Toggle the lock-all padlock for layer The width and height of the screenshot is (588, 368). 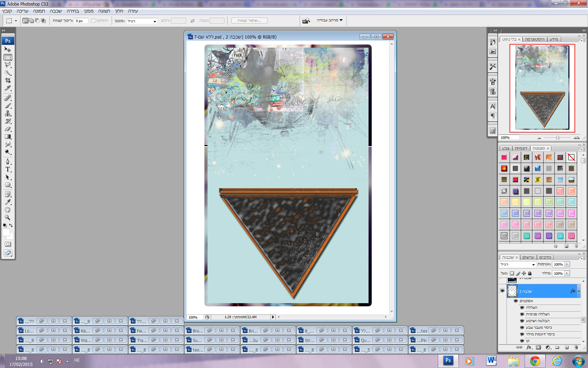click(x=530, y=273)
